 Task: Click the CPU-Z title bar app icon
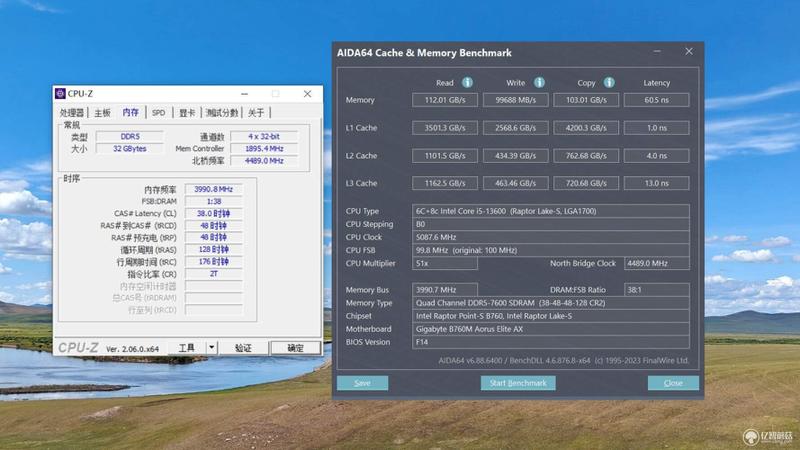[x=60, y=93]
